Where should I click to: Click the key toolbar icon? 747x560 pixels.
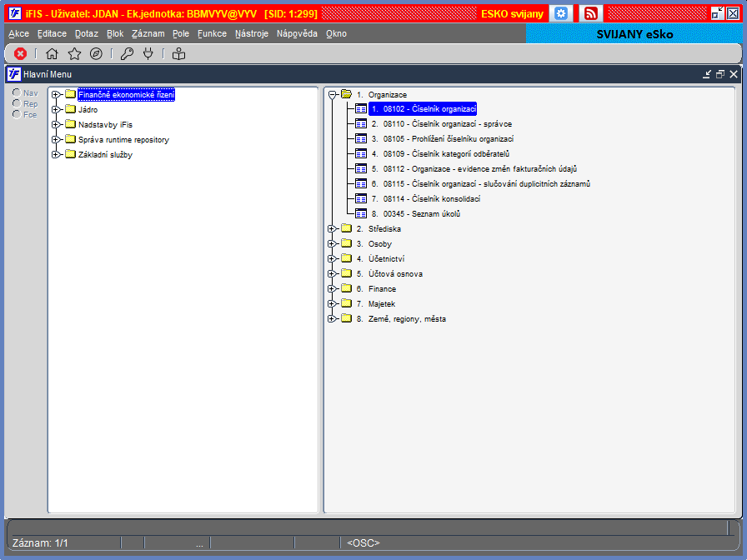click(x=127, y=54)
